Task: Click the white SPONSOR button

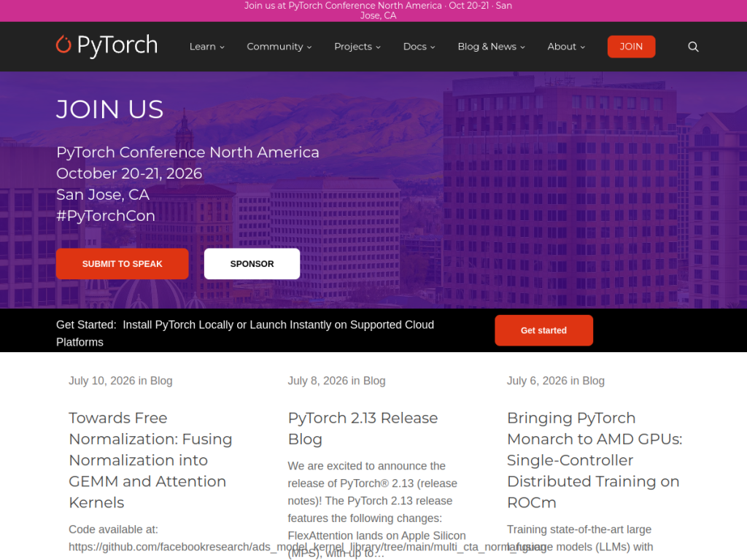Action: click(252, 264)
